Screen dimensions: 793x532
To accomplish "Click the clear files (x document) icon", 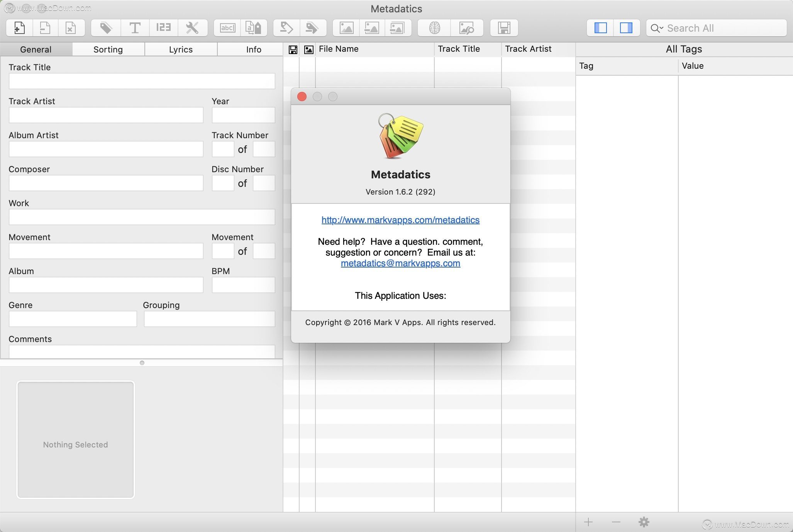I will coord(71,28).
